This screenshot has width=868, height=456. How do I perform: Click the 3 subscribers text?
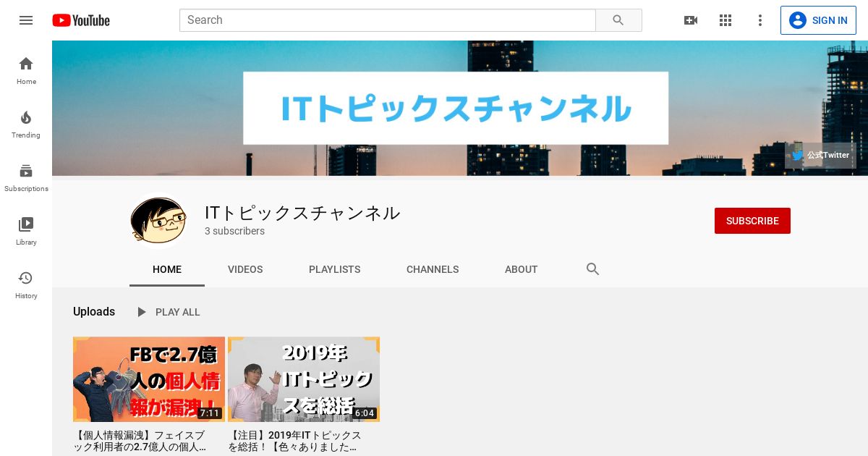[x=234, y=231]
